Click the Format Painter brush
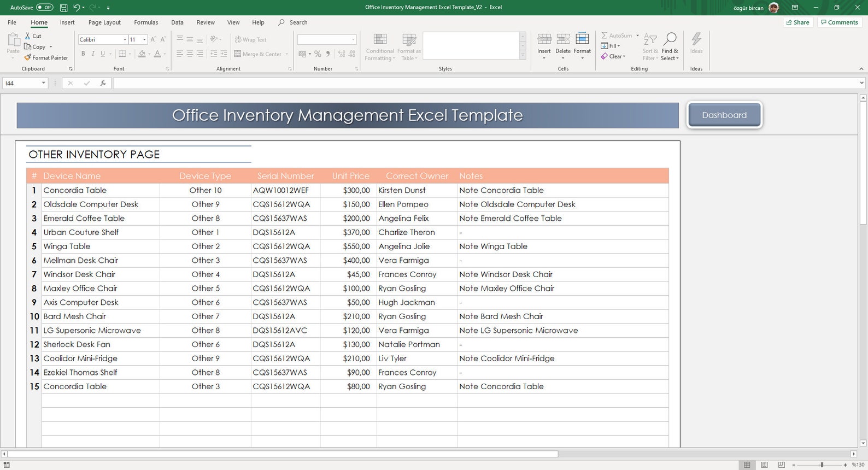This screenshot has height=470, width=868. click(27, 57)
